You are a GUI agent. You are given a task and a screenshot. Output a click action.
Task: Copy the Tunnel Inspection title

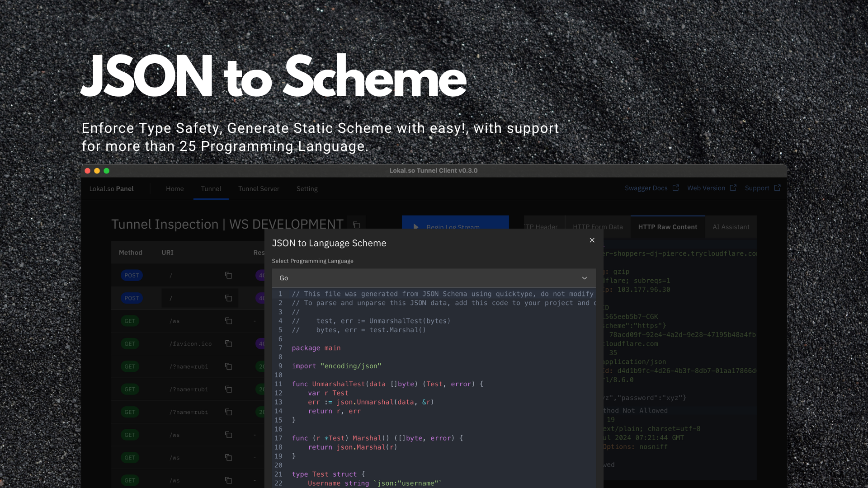(356, 225)
